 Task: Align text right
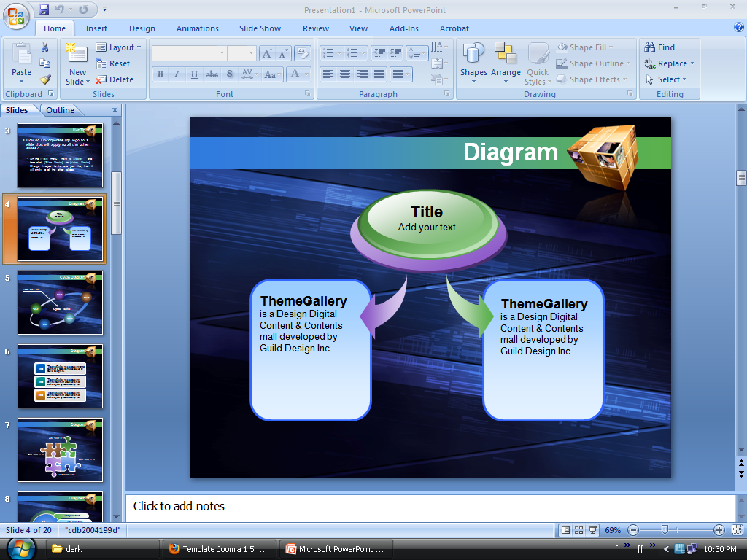tap(362, 74)
